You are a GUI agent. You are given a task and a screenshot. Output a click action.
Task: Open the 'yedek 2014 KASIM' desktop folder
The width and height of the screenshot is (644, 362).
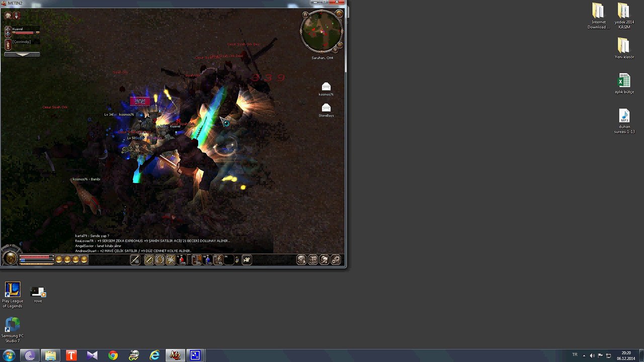point(624,17)
